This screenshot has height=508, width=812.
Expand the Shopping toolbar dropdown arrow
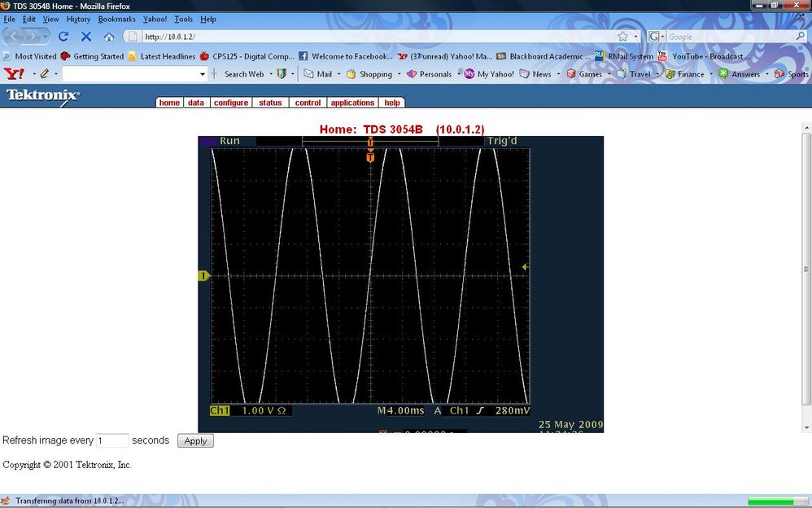pos(399,74)
